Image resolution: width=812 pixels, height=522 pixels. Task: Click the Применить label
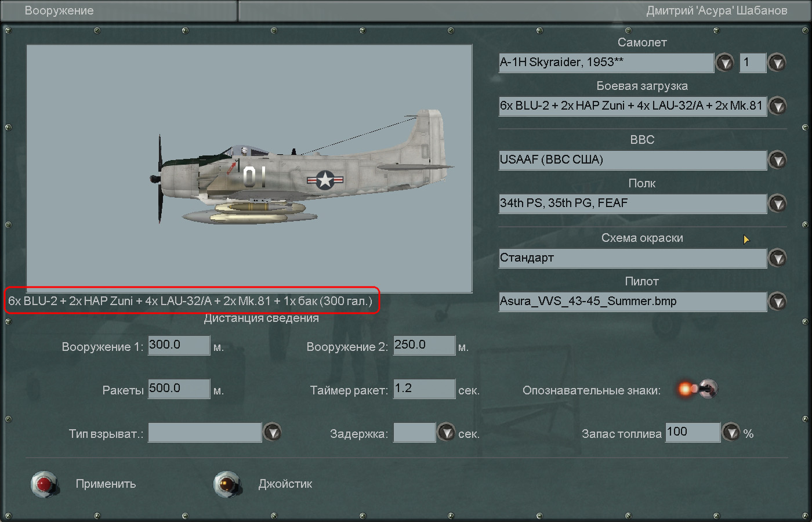pos(106,484)
